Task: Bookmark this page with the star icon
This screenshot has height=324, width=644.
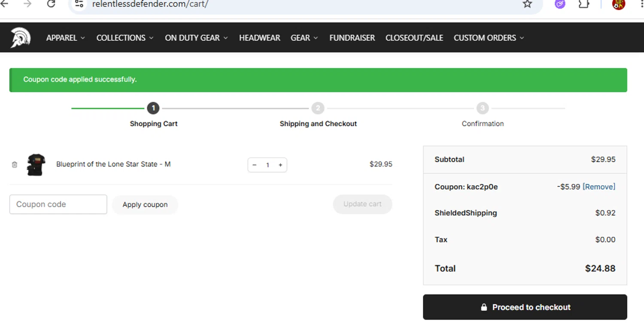Action: pos(527,4)
